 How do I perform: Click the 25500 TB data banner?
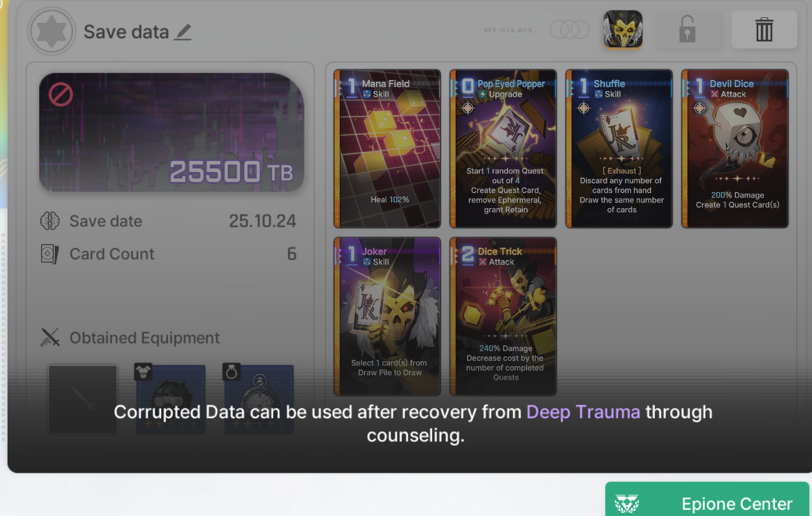171,133
